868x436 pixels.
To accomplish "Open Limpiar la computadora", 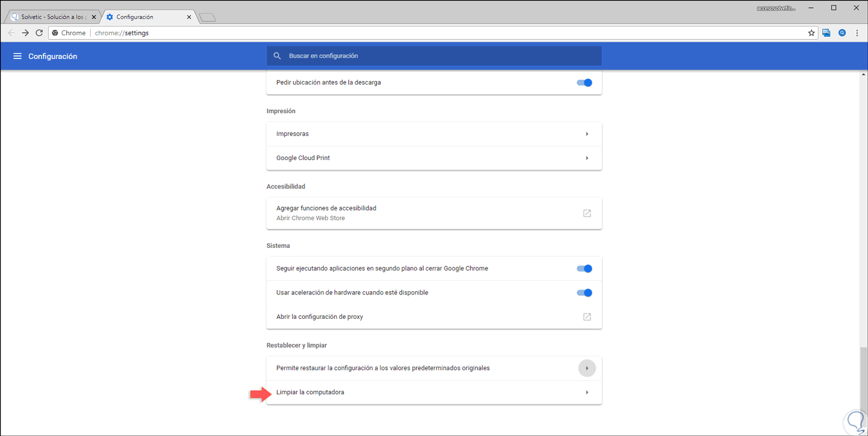I will click(434, 393).
